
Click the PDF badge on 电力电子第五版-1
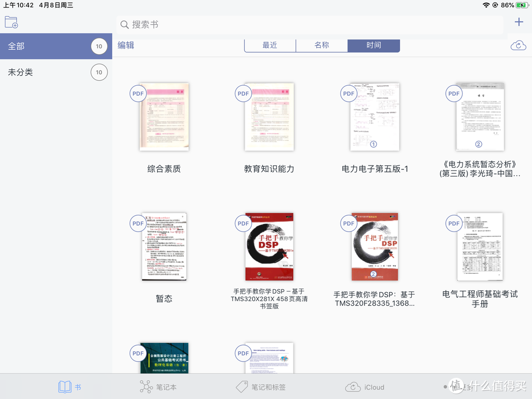(x=349, y=94)
